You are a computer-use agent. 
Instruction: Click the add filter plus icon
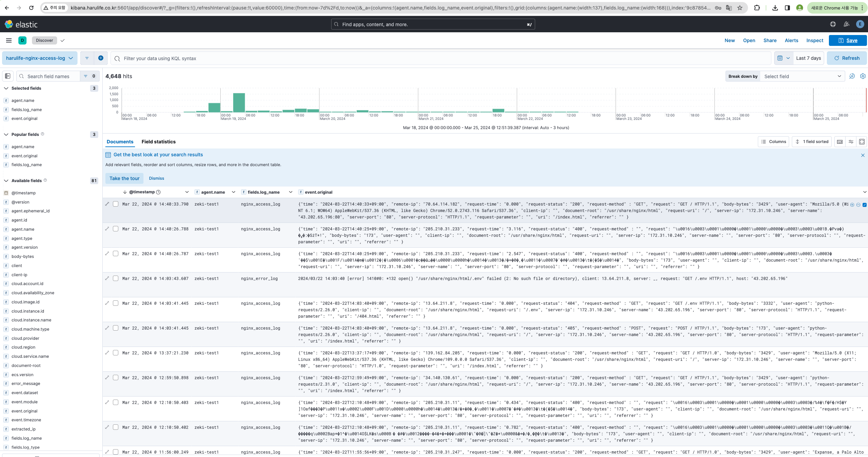tap(101, 58)
